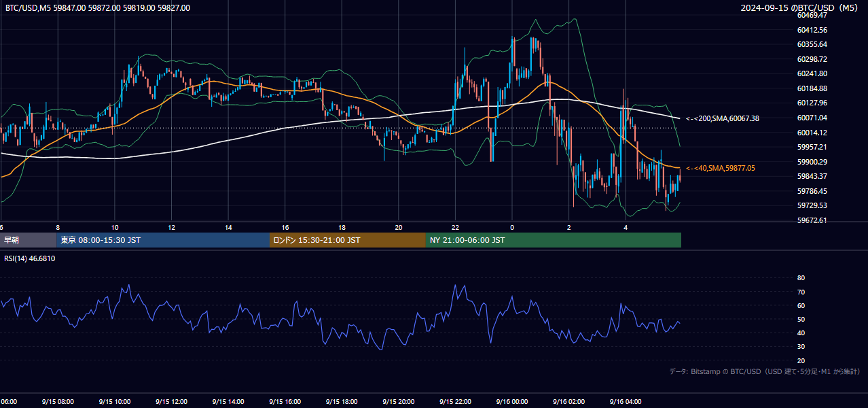
Task: Select the ロンドン 15:30-21:00 JST session bar
Action: coord(348,240)
